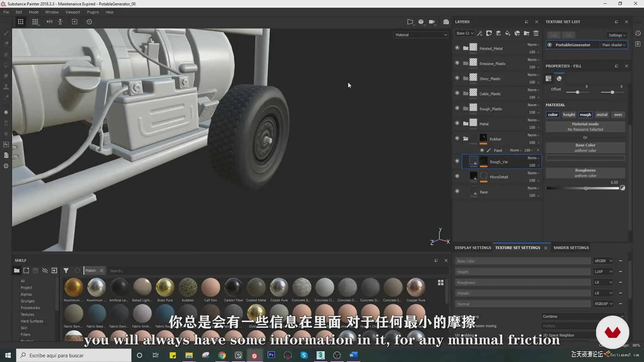Switch to the Shader Settings tab
Image resolution: width=644 pixels, height=362 pixels.
pos(571,248)
